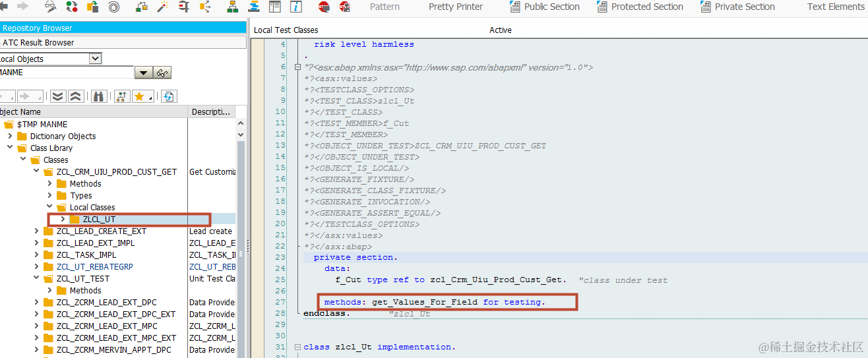Click the Description column header
Screen dimensions: 868x358
pyautogui.click(x=211, y=112)
